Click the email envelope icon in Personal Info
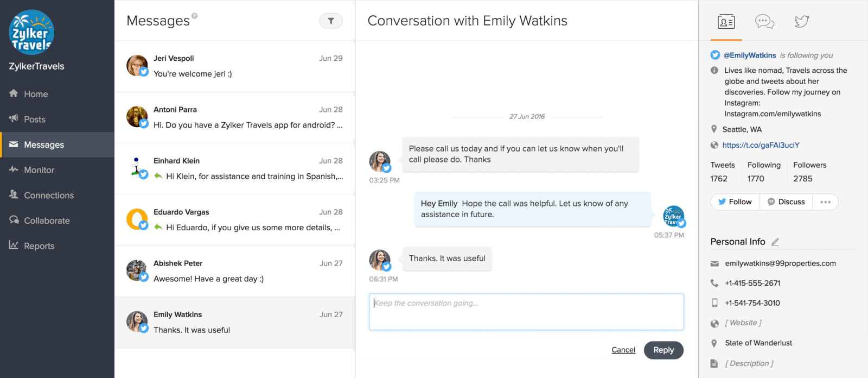The image size is (868, 378). pyautogui.click(x=714, y=263)
